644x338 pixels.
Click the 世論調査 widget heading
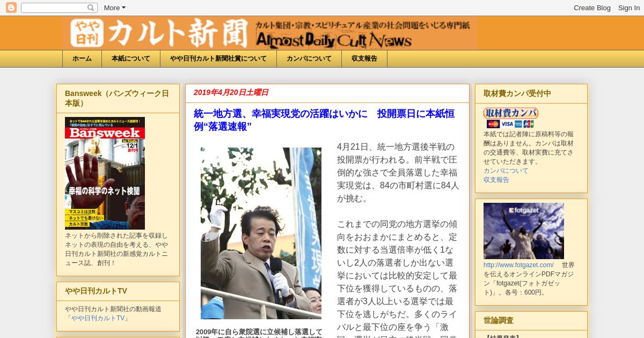point(499,320)
